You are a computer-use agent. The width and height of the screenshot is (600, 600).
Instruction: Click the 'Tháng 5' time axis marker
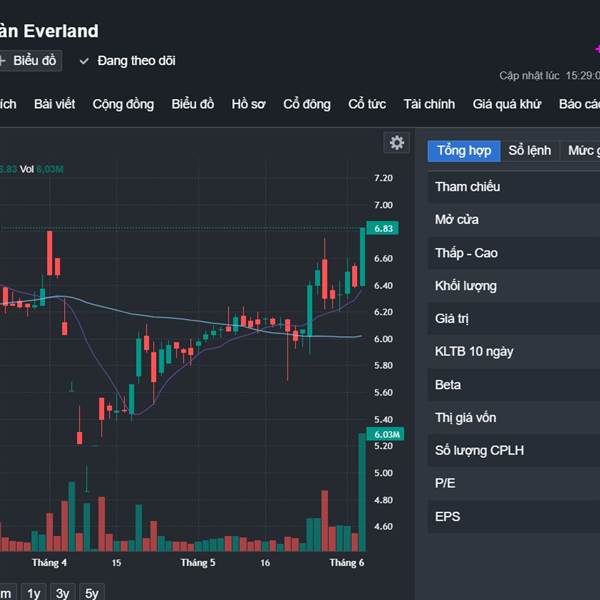pyautogui.click(x=198, y=563)
